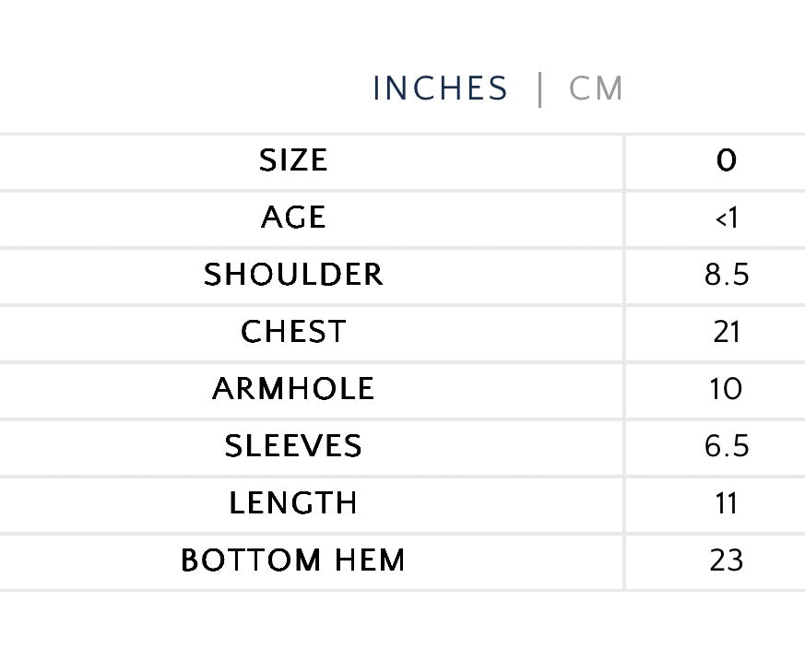The width and height of the screenshot is (805, 672).
Task: Click the ARMHOLE row label
Action: (x=293, y=389)
